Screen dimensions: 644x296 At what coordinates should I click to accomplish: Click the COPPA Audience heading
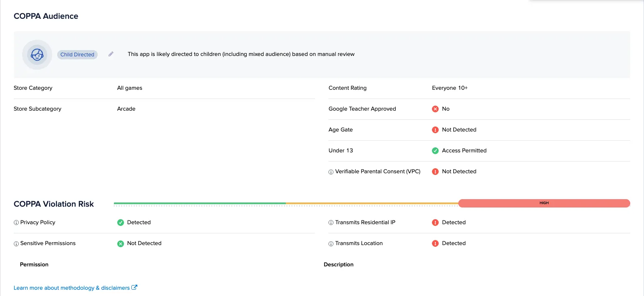click(x=46, y=16)
